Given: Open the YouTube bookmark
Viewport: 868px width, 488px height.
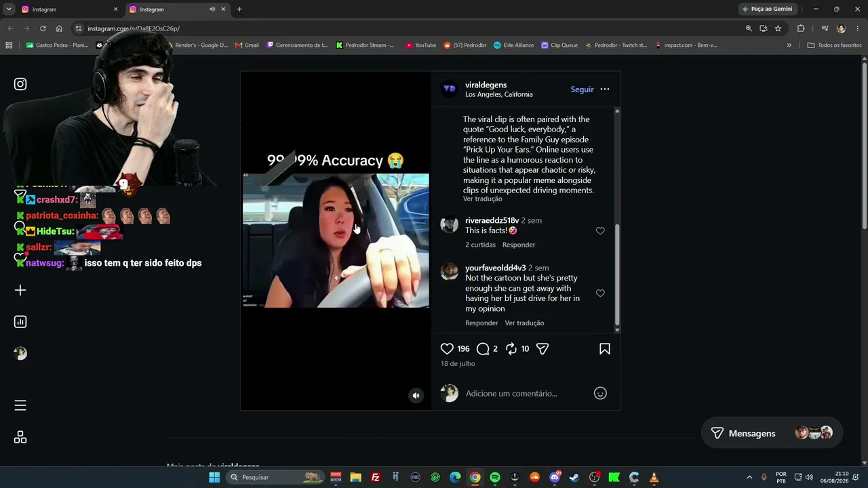Looking at the screenshot, I should click(x=420, y=45).
